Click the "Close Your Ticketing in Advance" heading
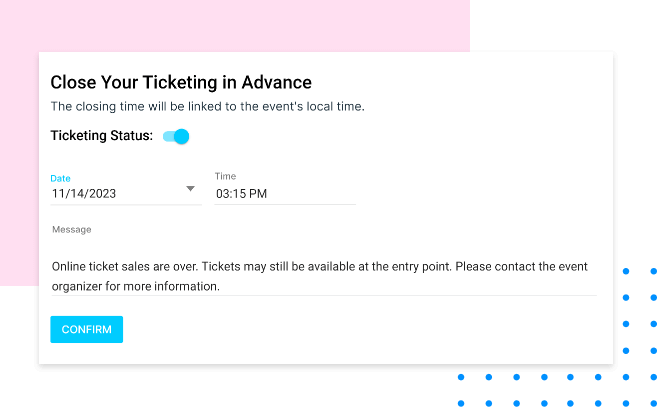The image size is (657, 407). 181,82
